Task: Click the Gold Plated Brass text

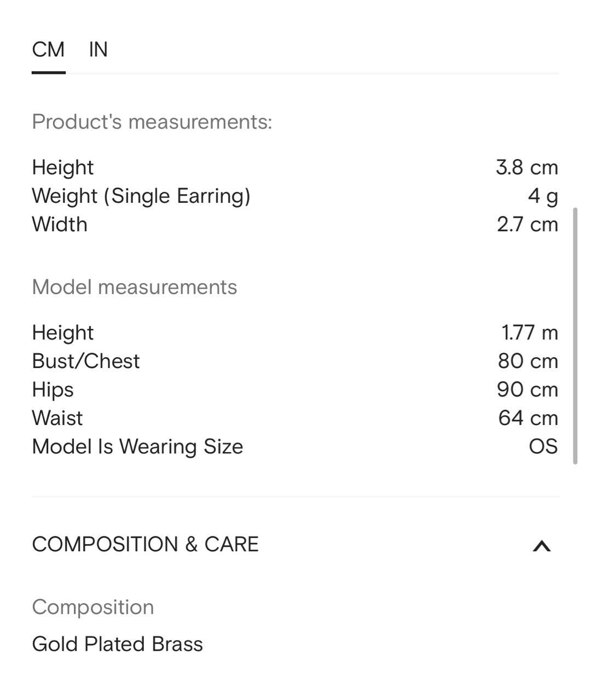Action: pyautogui.click(x=117, y=644)
